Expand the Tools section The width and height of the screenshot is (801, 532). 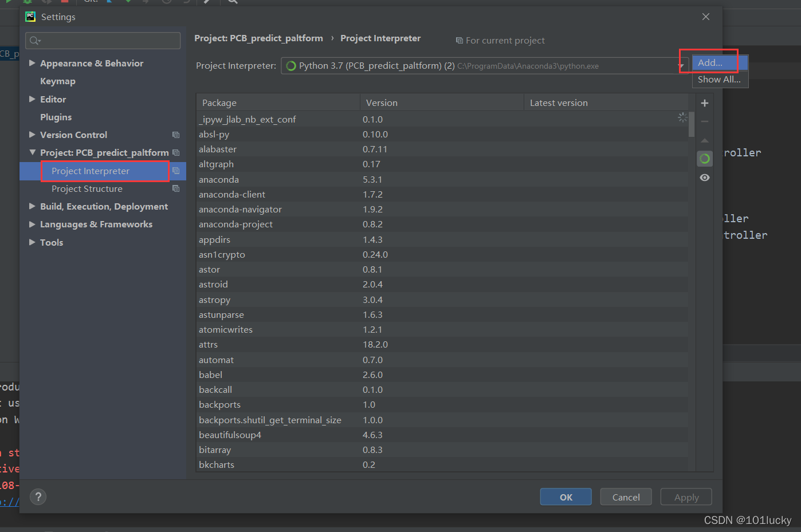(x=32, y=242)
